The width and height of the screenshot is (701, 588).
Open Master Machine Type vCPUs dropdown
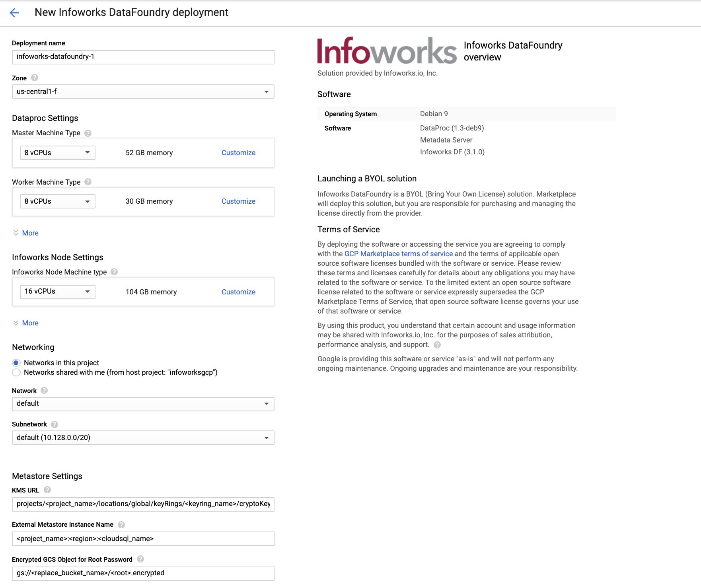point(58,153)
